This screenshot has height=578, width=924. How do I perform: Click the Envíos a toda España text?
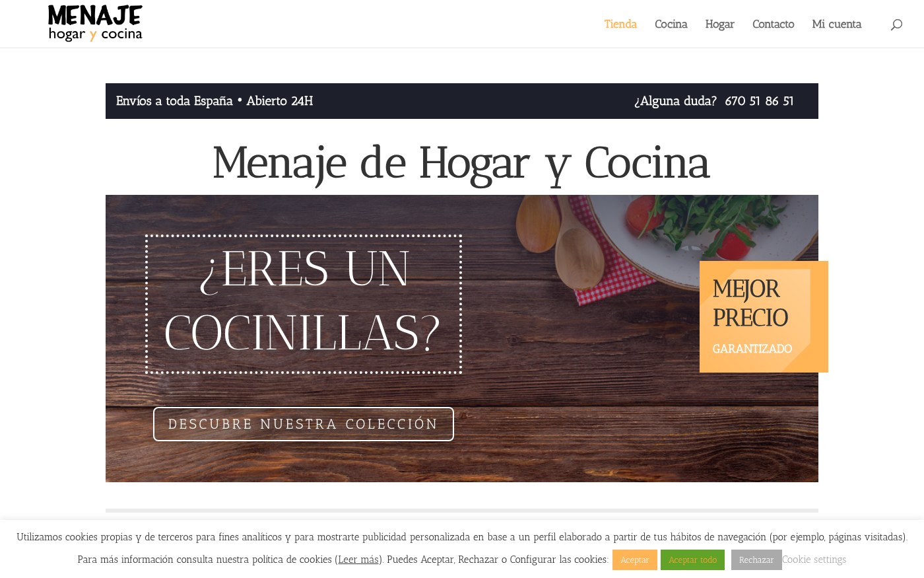coord(174,101)
